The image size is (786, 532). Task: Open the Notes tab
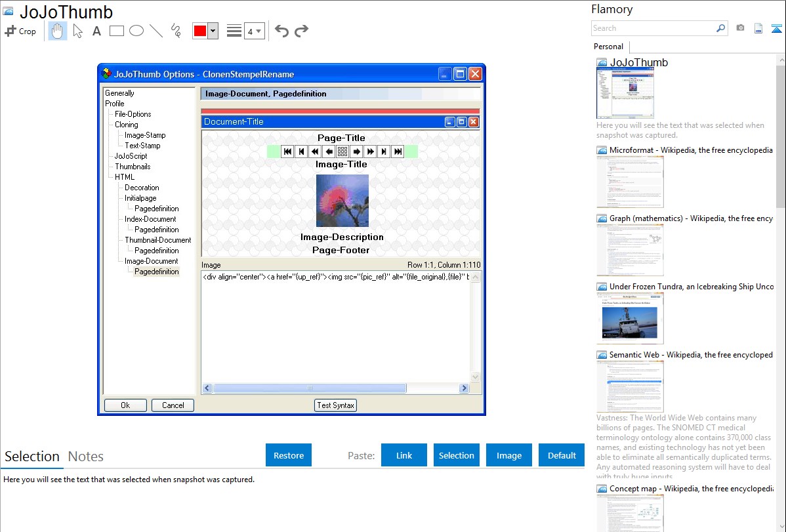[x=86, y=457]
